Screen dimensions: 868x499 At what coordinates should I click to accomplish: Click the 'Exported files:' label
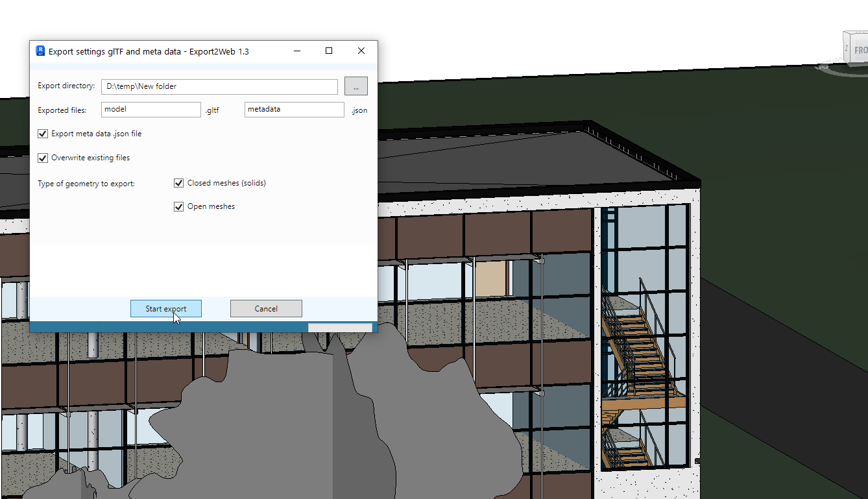pos(62,110)
